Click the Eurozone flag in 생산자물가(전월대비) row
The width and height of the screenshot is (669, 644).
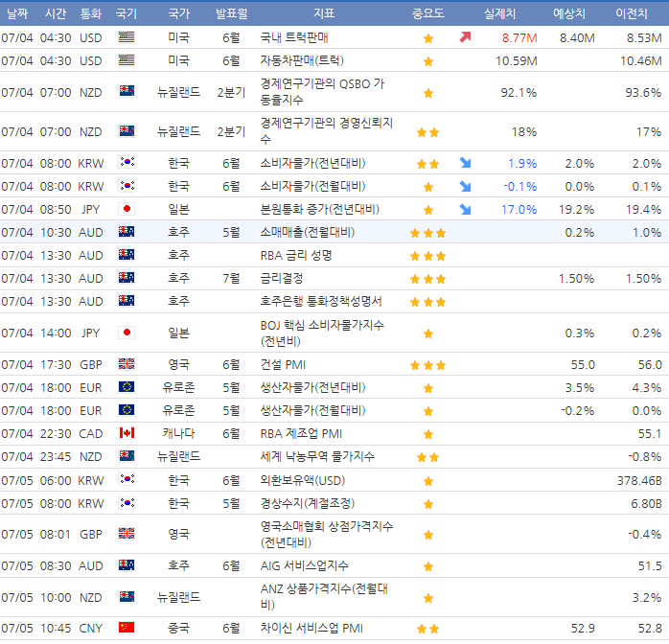point(127,410)
